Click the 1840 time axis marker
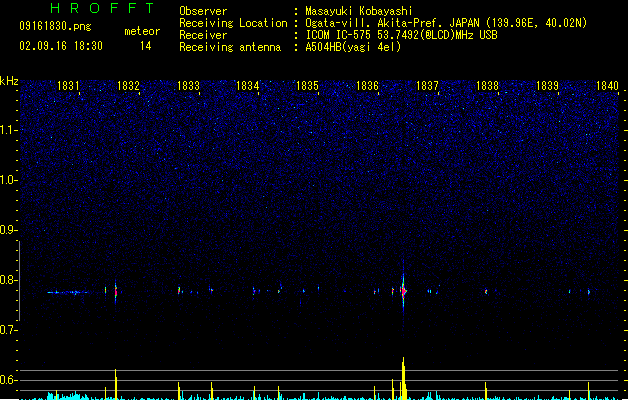629x400 pixels. [x=607, y=86]
